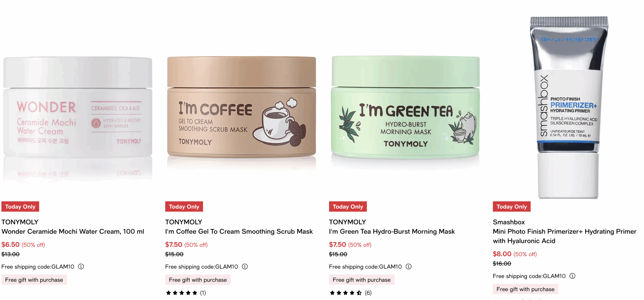Click Smashbox brand name
The image size is (644, 300).
click(509, 222)
